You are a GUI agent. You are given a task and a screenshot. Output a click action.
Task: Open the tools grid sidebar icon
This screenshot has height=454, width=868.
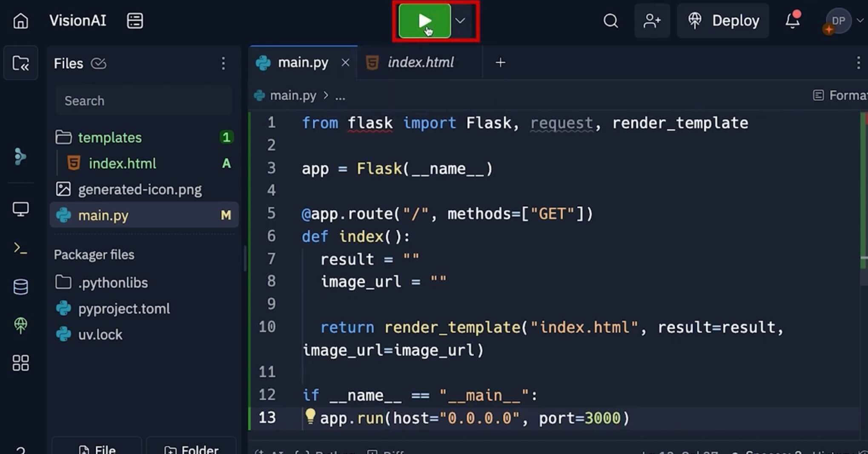point(20,363)
